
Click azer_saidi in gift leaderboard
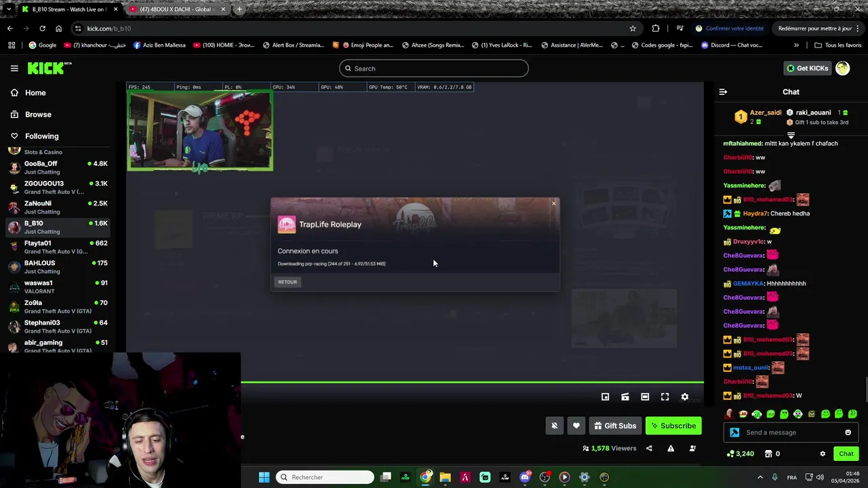point(766,113)
